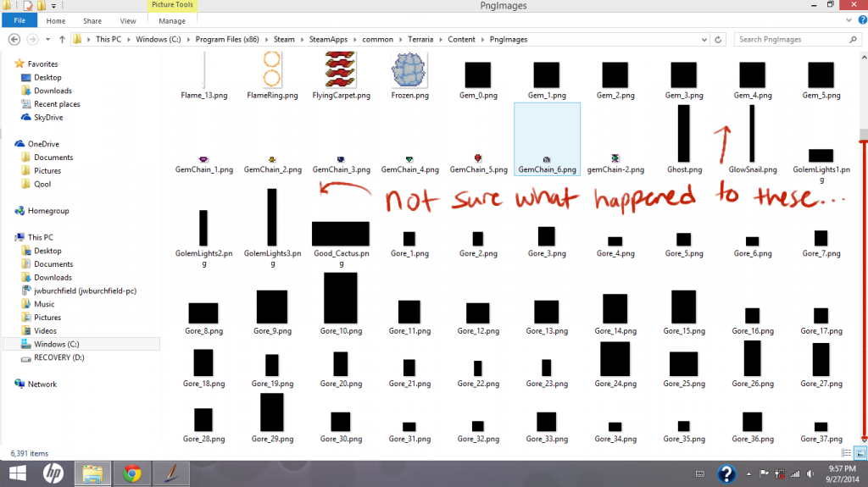Open the Home ribbon tab

[x=56, y=21]
